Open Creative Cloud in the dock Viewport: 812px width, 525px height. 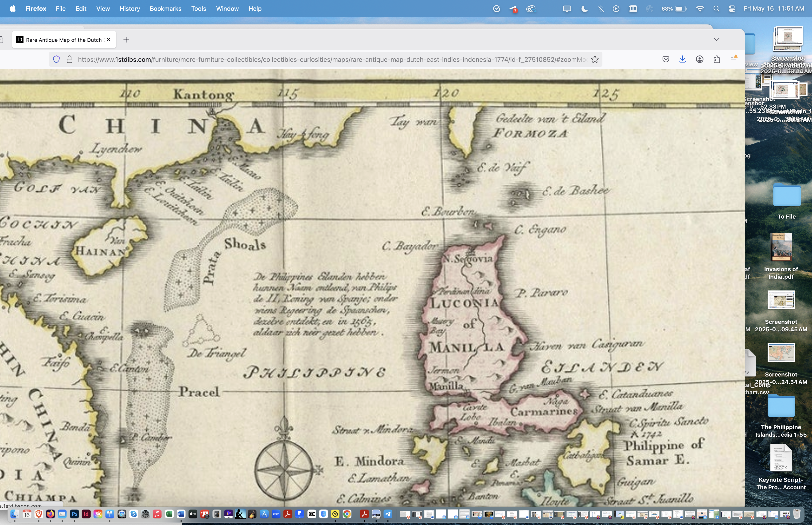[x=98, y=514]
